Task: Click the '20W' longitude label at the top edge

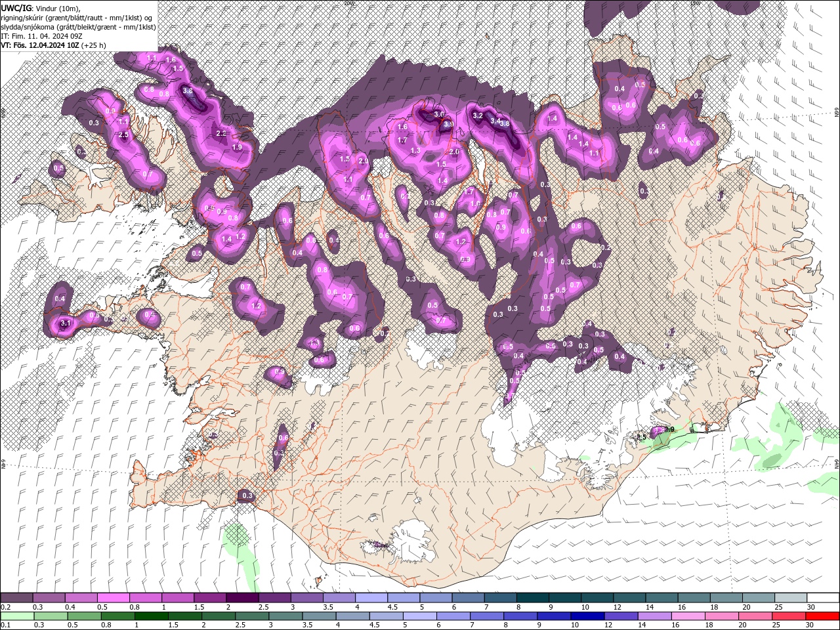Action: 348,3
